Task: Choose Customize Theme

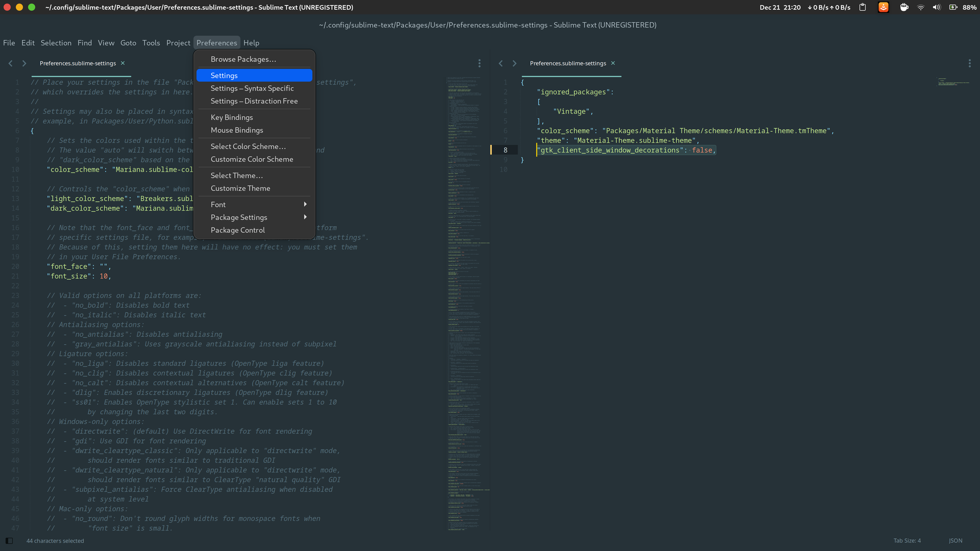Action: (254, 188)
